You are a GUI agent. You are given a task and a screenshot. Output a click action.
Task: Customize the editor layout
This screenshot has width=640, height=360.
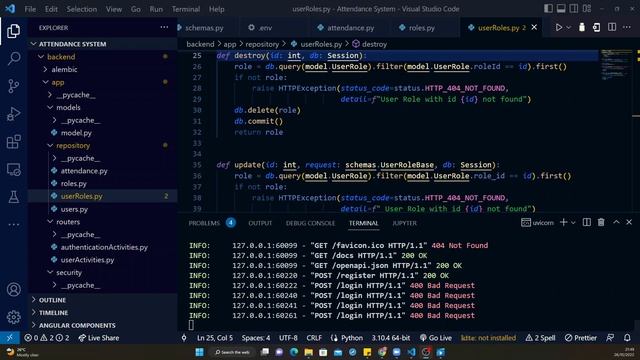[587, 9]
